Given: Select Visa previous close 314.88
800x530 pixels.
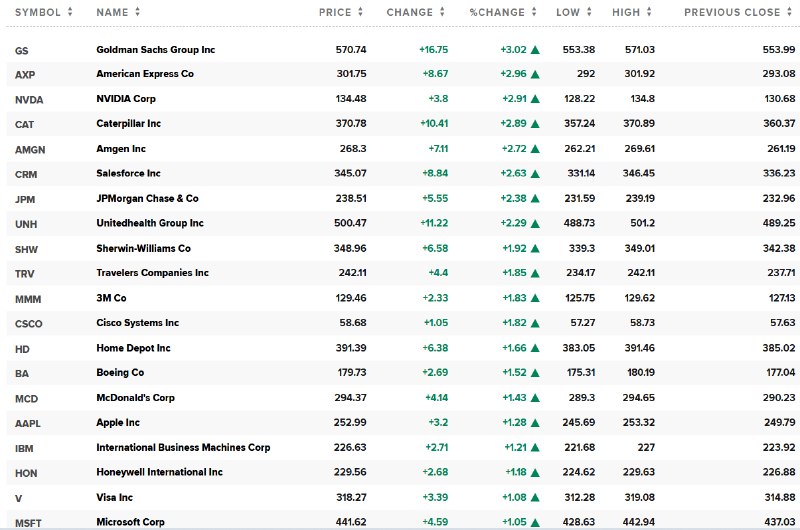Looking at the screenshot, I should click(780, 497).
